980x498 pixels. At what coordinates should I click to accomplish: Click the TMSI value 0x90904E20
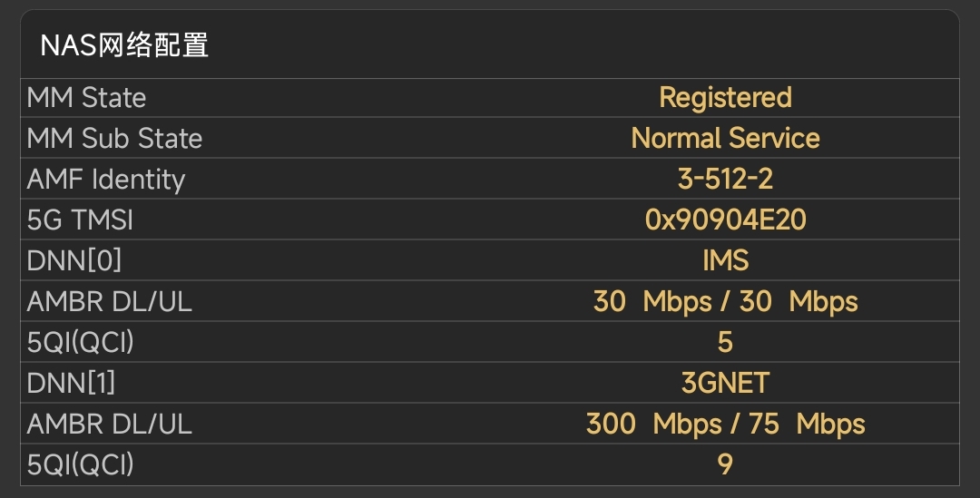coord(725,220)
